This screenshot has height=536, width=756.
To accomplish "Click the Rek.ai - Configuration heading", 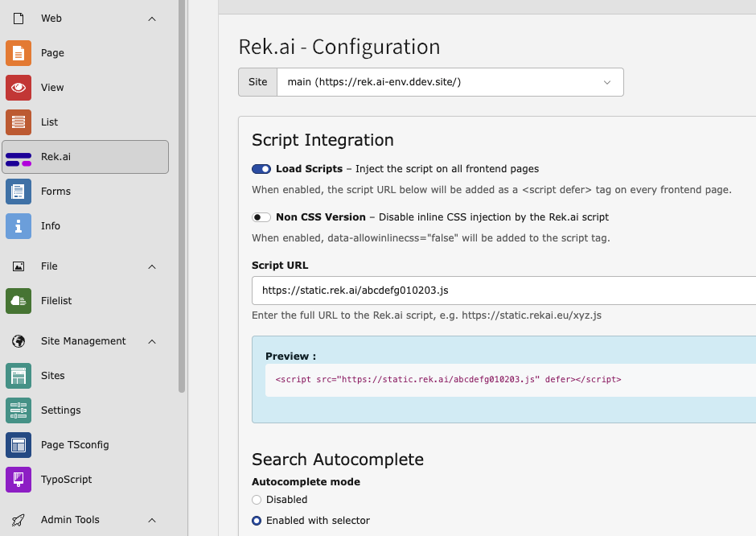I will pyautogui.click(x=339, y=47).
